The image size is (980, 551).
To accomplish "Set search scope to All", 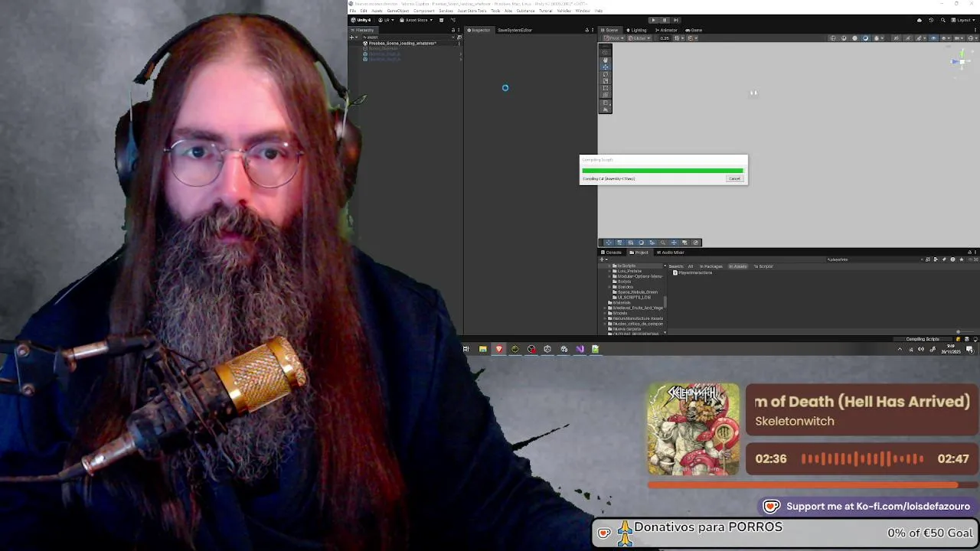I will pos(691,266).
